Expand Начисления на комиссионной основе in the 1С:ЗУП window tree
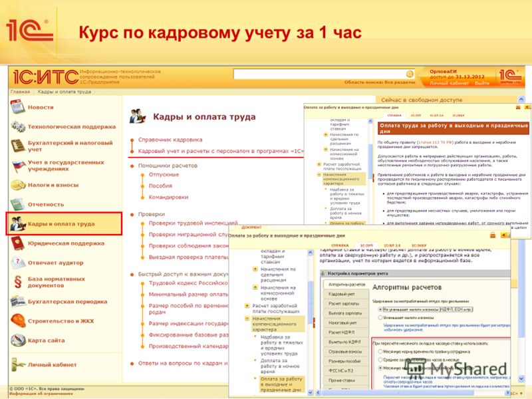 [x=255, y=287]
